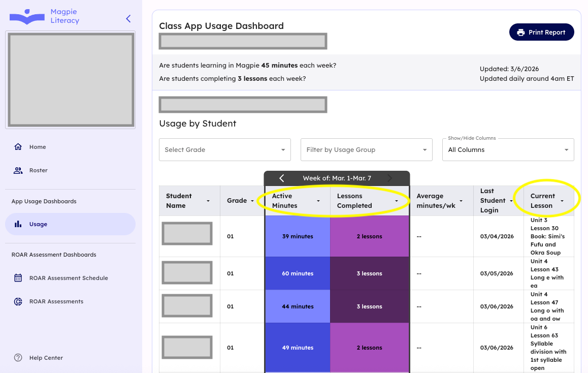Expand the Show/Hide Columns dropdown

pos(508,150)
